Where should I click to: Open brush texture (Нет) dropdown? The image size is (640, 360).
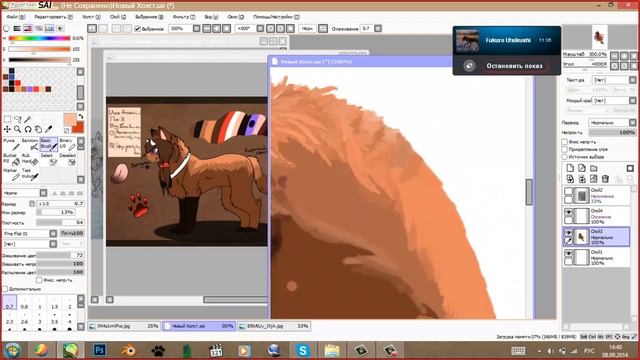point(30,244)
